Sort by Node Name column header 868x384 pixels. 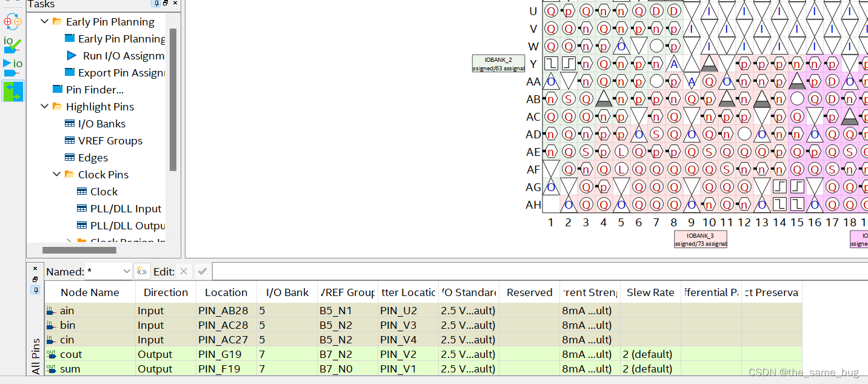pos(90,292)
